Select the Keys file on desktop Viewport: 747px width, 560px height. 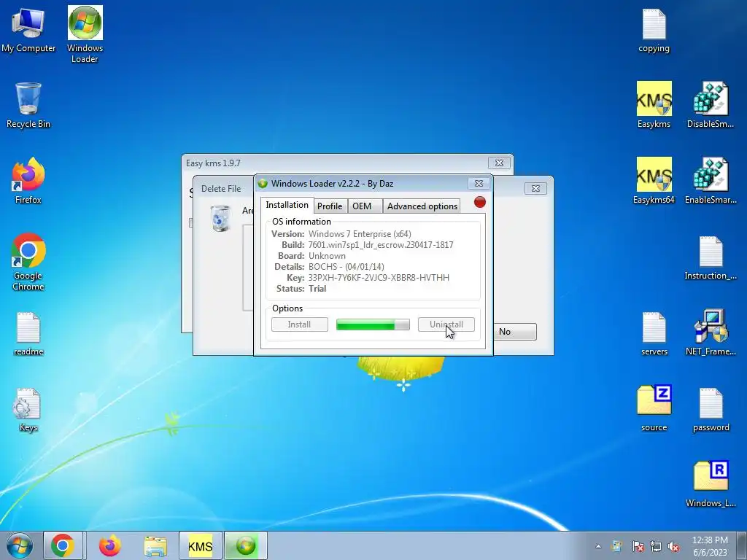[28, 410]
